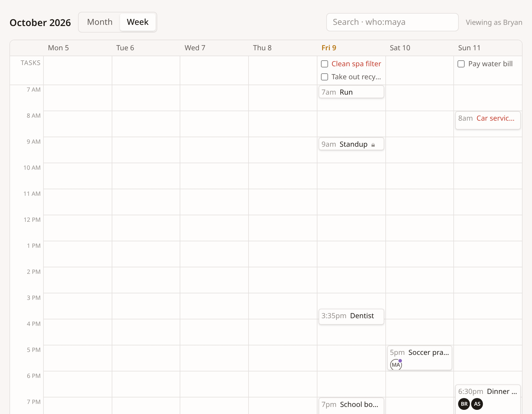Image resolution: width=532 pixels, height=414 pixels.
Task: Click the October 2026 title
Action: coord(40,23)
